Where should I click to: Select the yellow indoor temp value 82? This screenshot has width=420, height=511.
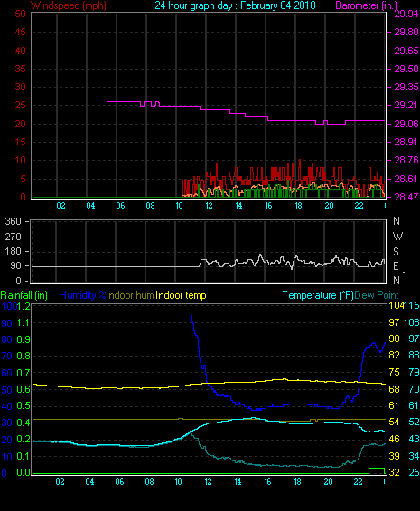(x=394, y=355)
